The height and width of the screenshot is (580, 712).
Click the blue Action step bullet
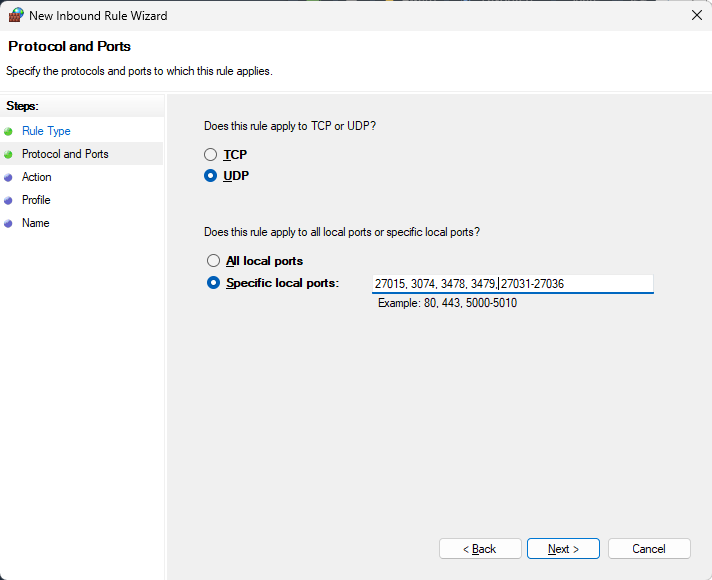coord(8,177)
